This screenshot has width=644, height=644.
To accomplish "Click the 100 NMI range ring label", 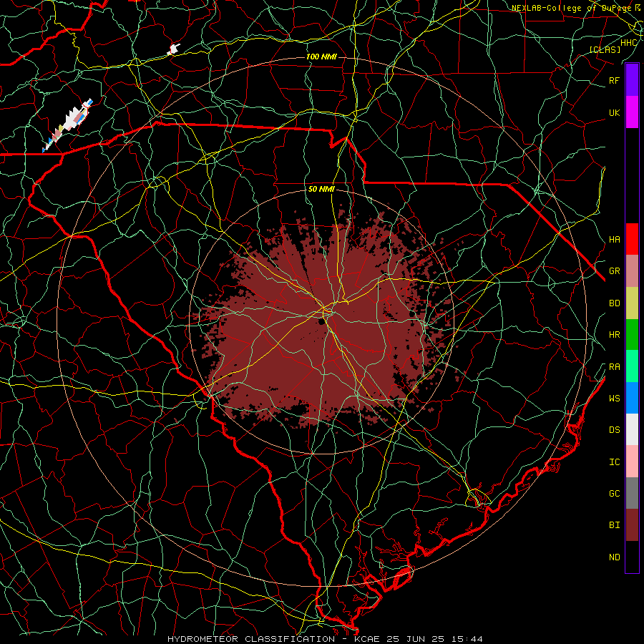I will (x=321, y=57).
